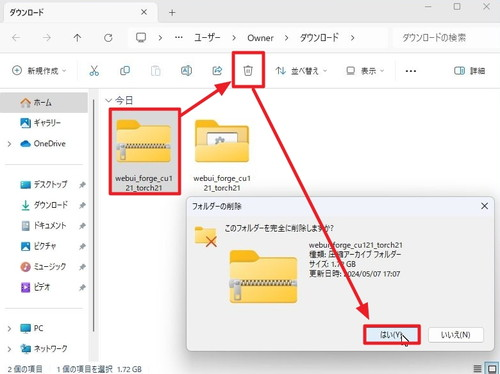The width and height of the screenshot is (500, 374).
Task: Click pin icon next to デスクトップ
Action: tap(82, 185)
